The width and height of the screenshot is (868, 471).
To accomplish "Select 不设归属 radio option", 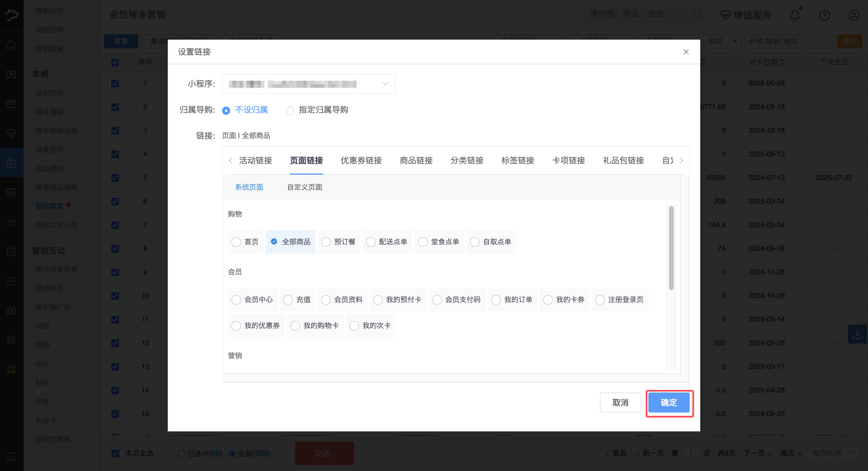I will point(245,110).
